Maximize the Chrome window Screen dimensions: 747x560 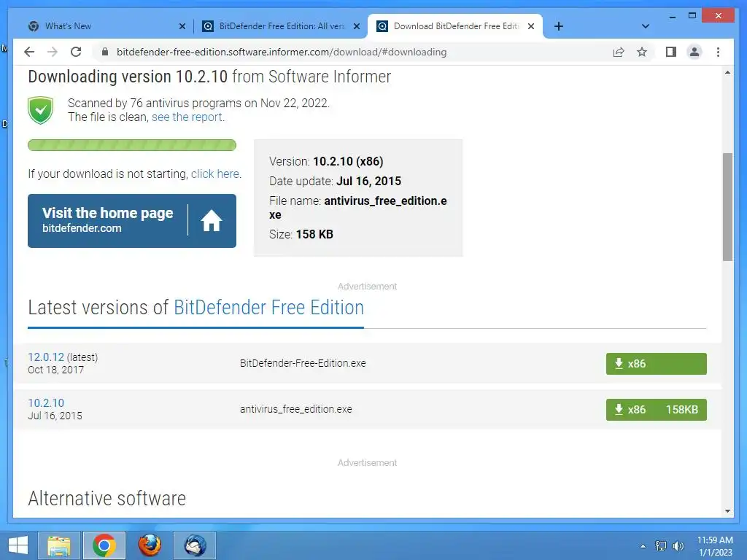point(692,16)
